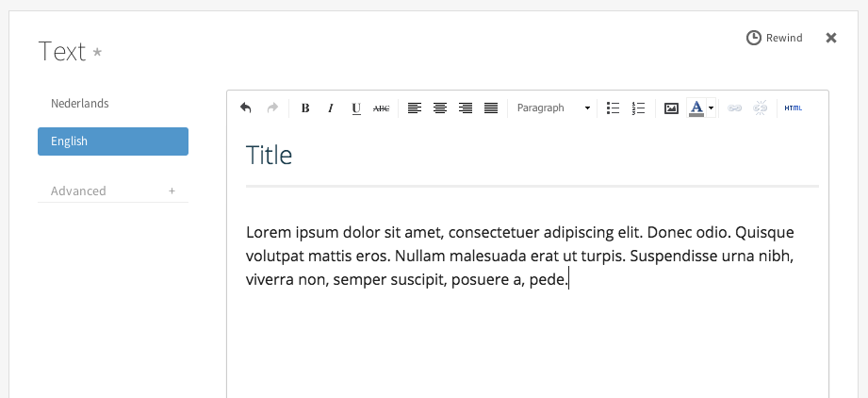Toggle italic formatting

tap(331, 108)
